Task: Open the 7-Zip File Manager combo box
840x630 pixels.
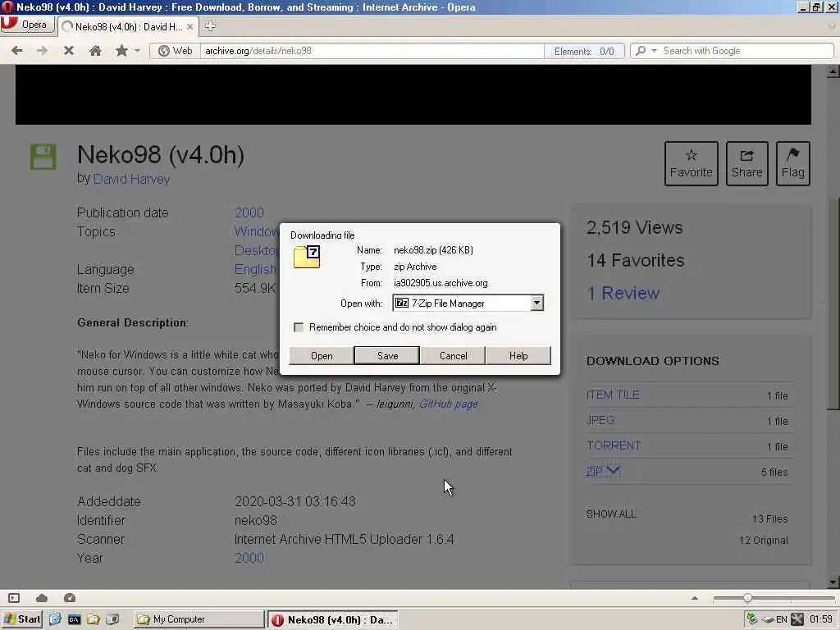Action: [x=468, y=304]
